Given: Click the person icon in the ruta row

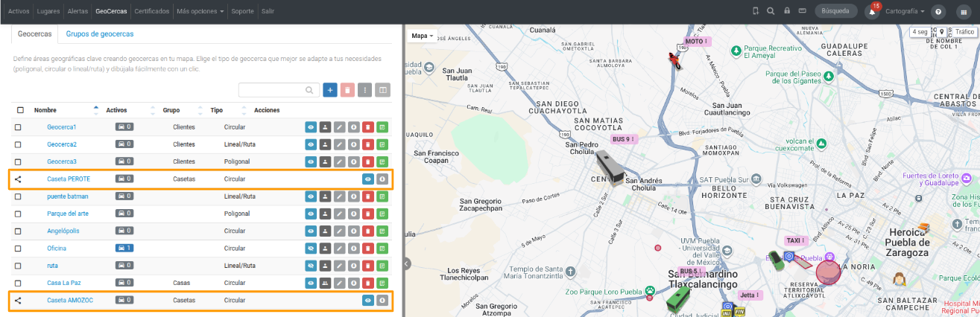Looking at the screenshot, I should point(325,266).
